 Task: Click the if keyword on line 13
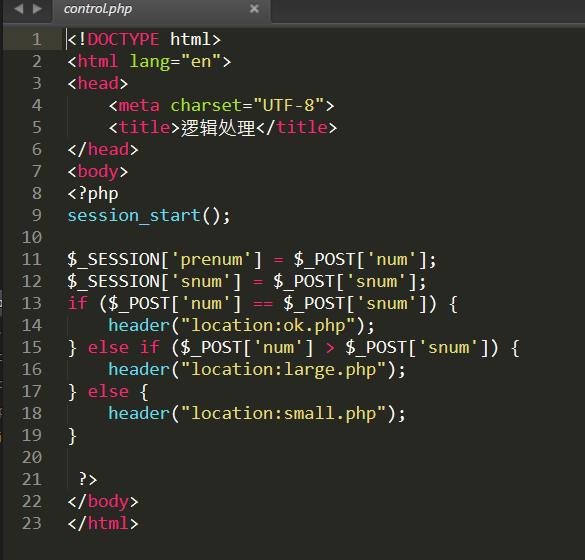point(78,303)
